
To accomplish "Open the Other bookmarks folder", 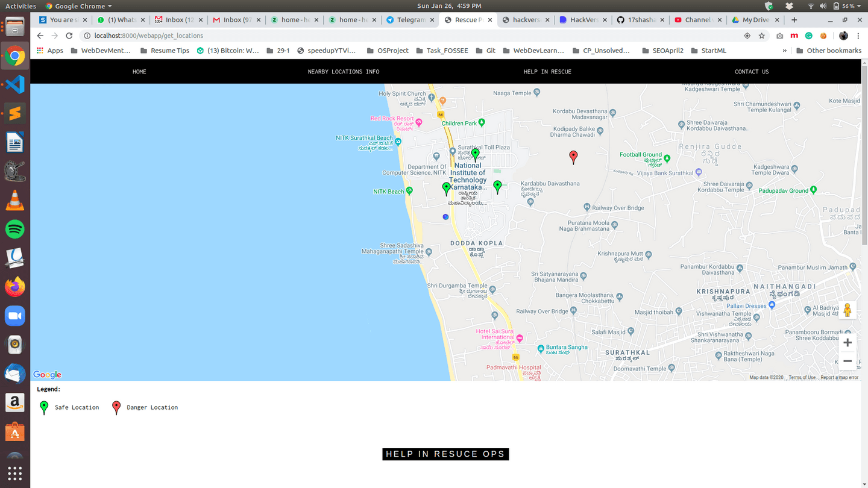I will click(829, 51).
